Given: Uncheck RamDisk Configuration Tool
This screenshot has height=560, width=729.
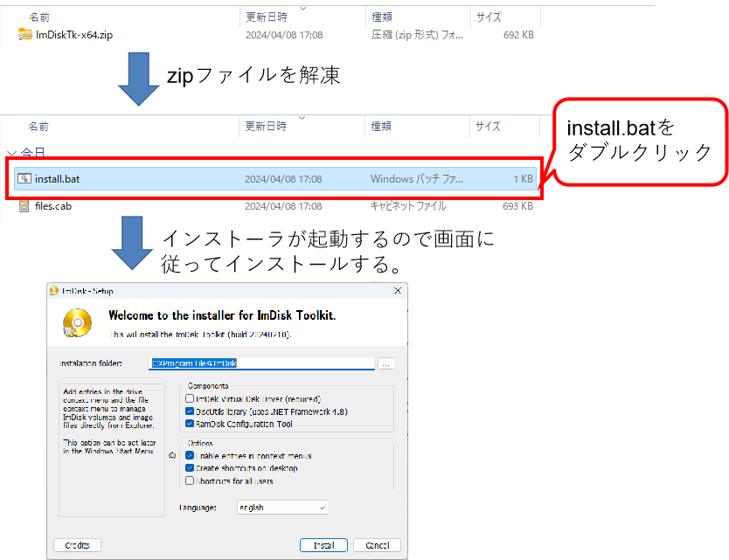Looking at the screenshot, I should [x=190, y=424].
